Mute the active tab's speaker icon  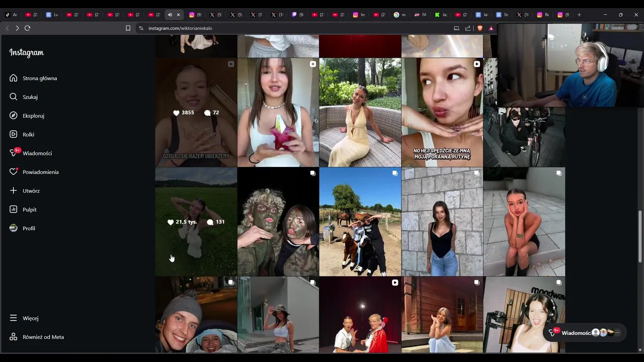click(170, 15)
